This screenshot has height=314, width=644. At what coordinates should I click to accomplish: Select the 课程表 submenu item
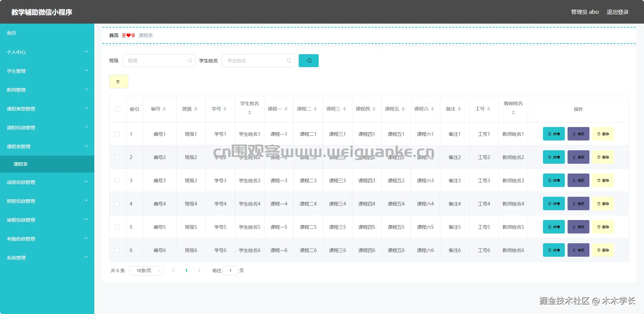pyautogui.click(x=21, y=164)
